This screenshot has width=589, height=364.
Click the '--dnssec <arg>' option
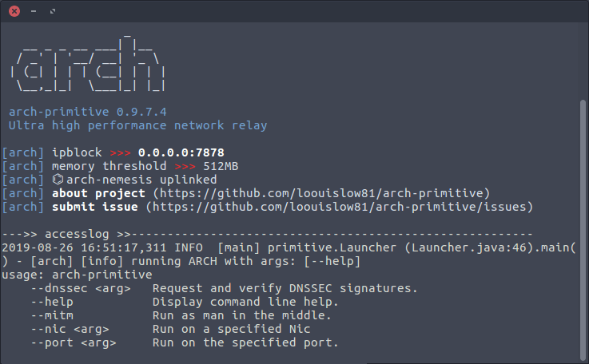tap(81, 289)
